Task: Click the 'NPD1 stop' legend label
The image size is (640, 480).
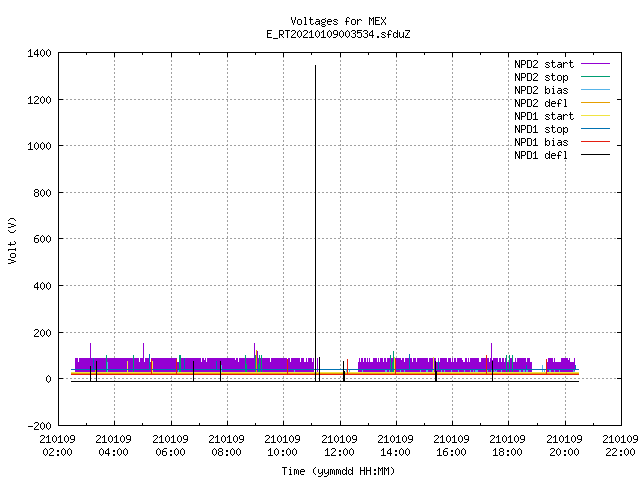Action: pyautogui.click(x=541, y=129)
